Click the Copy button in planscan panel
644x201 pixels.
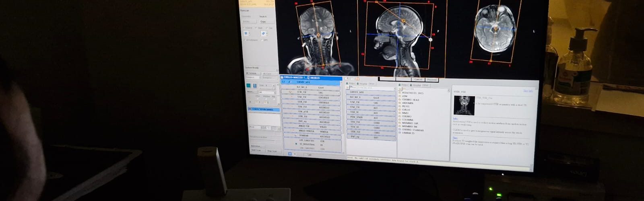click(263, 22)
